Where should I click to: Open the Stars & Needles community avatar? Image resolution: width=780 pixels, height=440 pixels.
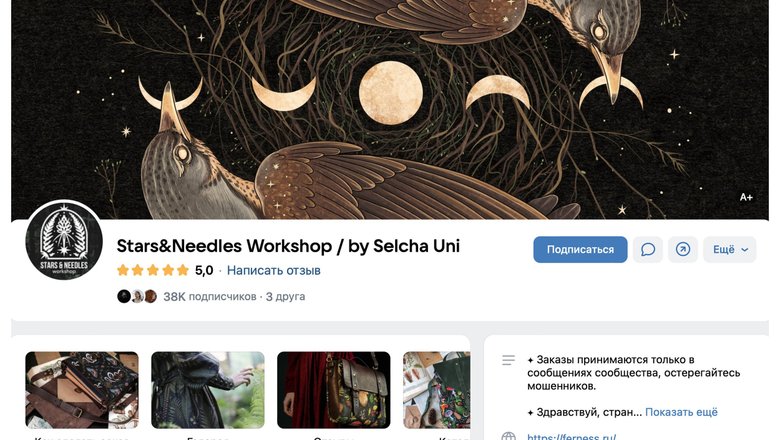point(64,242)
